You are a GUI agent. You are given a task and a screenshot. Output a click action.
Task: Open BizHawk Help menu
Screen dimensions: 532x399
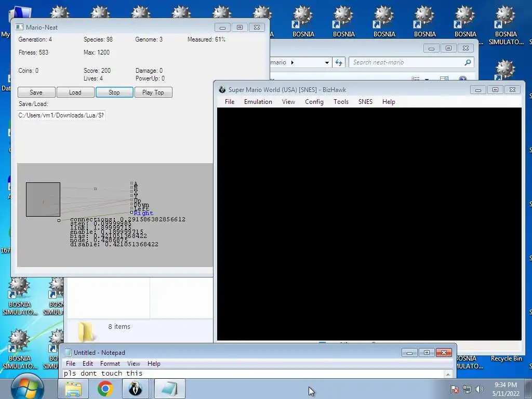click(x=389, y=102)
